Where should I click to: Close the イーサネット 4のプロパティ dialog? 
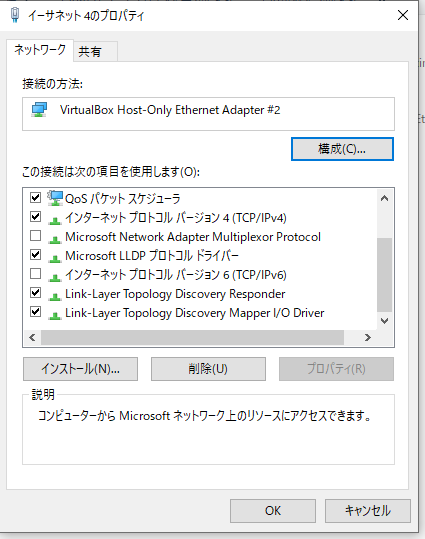point(403,15)
